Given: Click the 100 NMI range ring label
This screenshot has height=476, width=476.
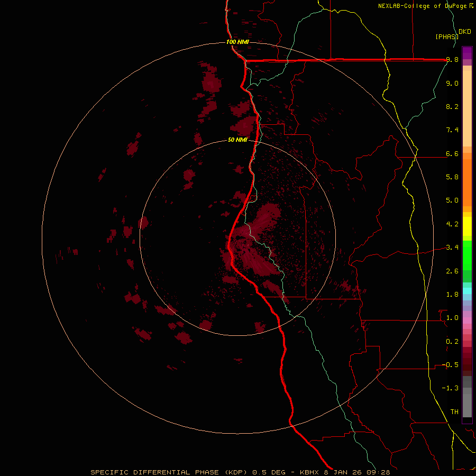Looking at the screenshot, I should tap(237, 42).
